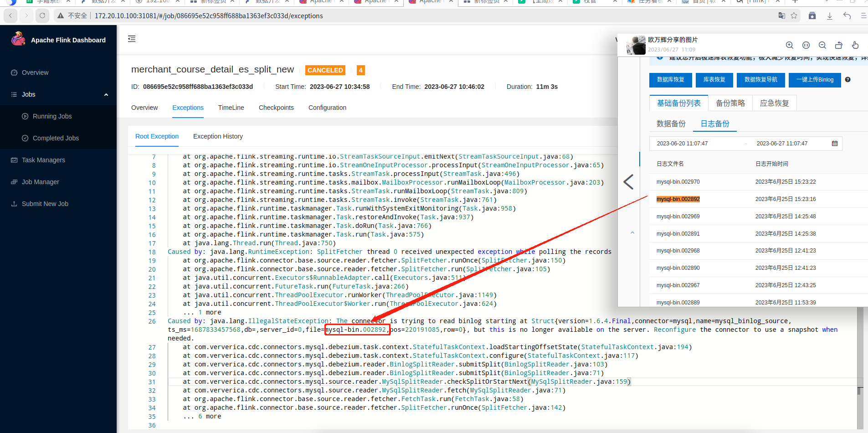Click the 'Caused by: java.lang.IllegalStateException' line

tap(503, 330)
